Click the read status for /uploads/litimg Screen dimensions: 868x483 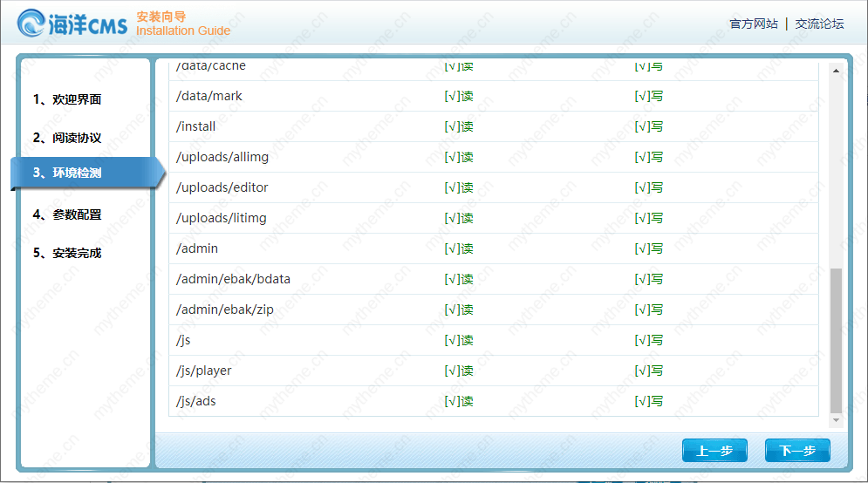(459, 218)
